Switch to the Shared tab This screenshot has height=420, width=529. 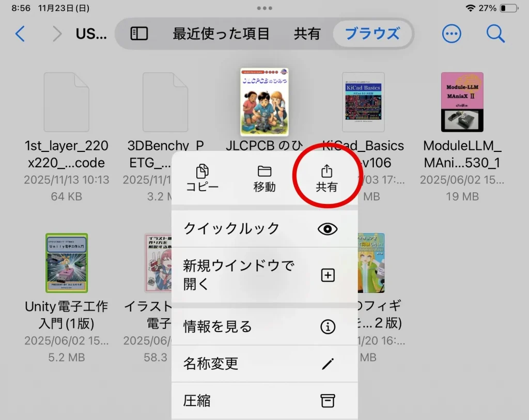[307, 34]
